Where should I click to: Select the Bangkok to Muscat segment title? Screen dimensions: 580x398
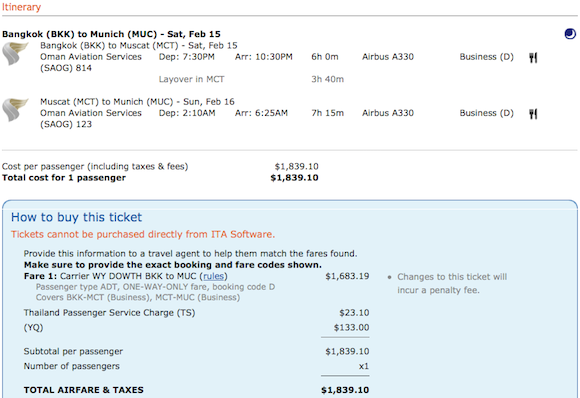pos(139,45)
